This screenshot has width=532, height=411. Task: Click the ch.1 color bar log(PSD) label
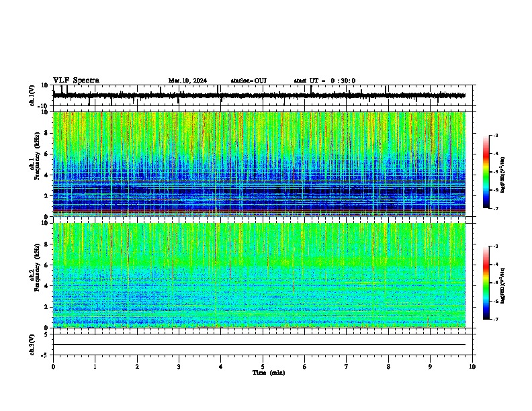[502, 175]
